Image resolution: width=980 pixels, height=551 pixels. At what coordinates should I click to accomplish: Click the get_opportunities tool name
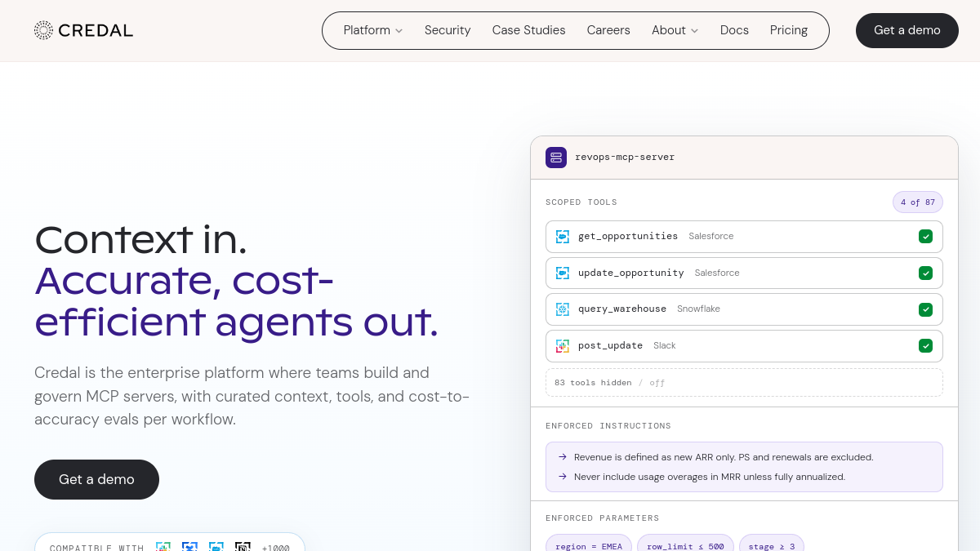click(x=628, y=236)
